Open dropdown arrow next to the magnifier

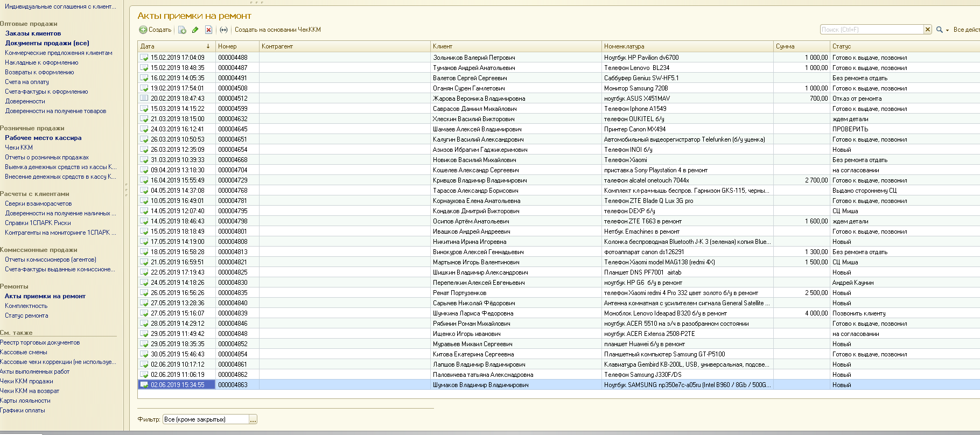947,30
